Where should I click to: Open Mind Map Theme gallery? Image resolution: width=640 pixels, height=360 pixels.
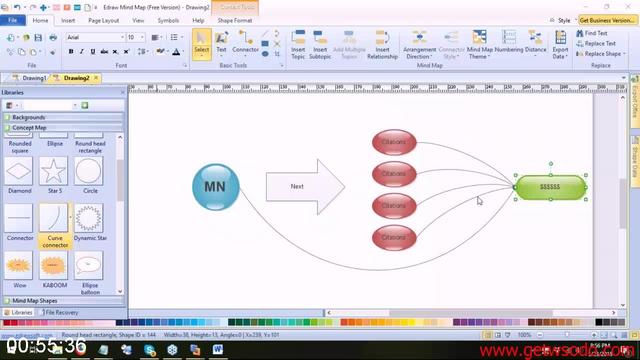[480, 44]
